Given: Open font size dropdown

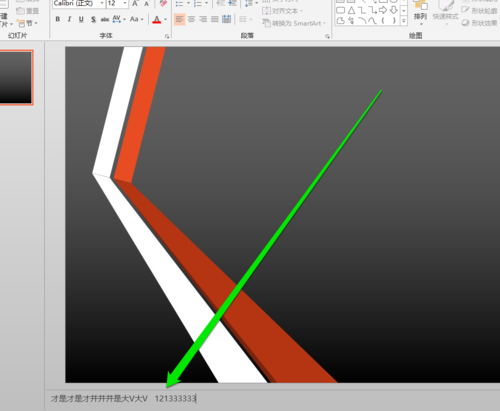Looking at the screenshot, I should click(x=125, y=3).
